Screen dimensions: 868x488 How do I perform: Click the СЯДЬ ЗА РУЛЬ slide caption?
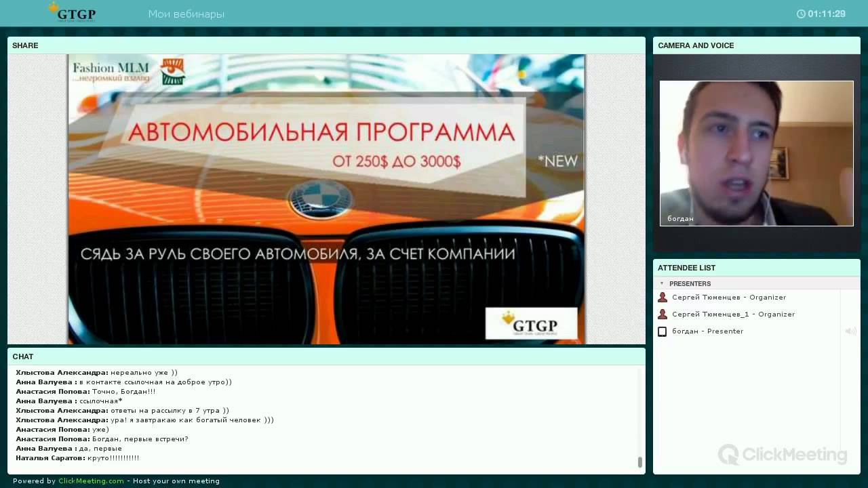(298, 255)
